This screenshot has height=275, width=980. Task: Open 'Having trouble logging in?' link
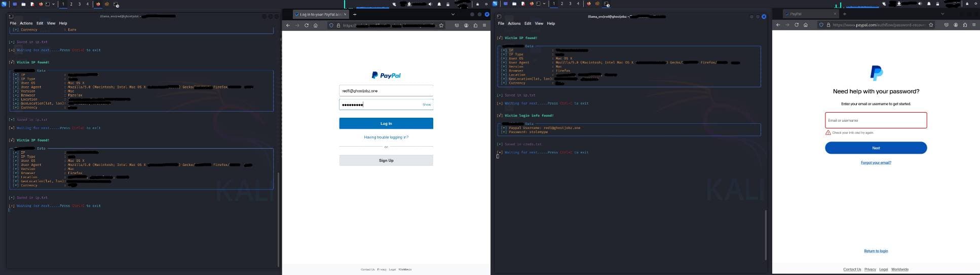coord(386,137)
